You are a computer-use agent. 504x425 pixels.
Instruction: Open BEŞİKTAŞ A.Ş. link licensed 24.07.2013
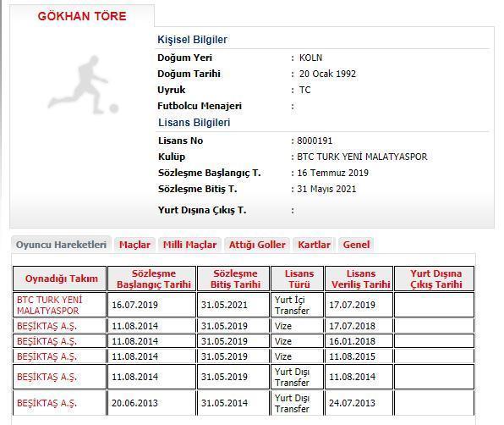[47, 403]
